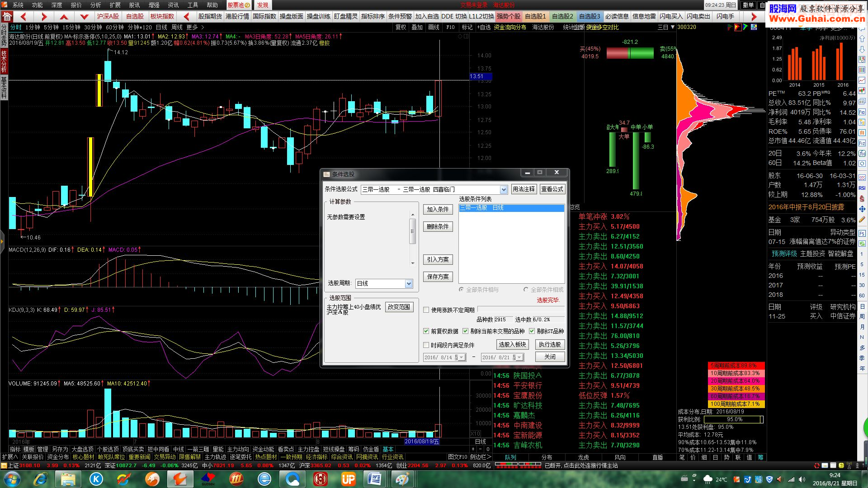Select 全部条件相与 radio button
868x488 pixels.
tap(462, 290)
